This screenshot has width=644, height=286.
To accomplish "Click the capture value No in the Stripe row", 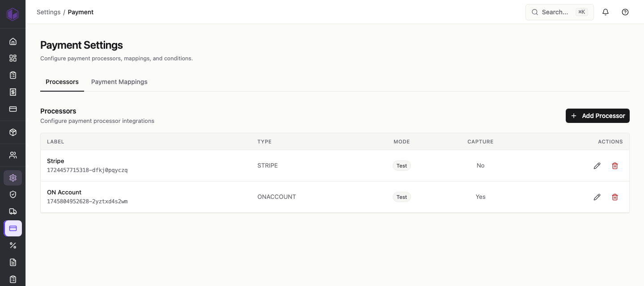I will click(x=480, y=165).
